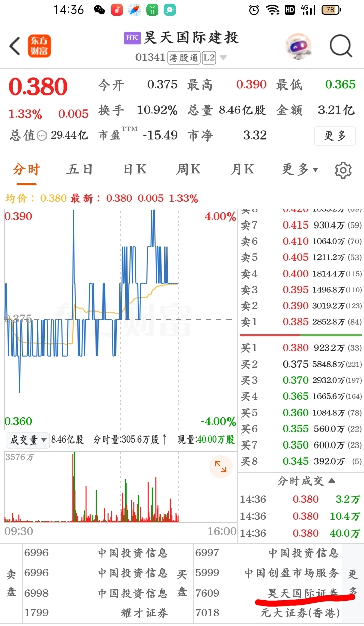This screenshot has width=364, height=626.
Task: Select 买4 price 0.365 row
Action: pos(301,396)
